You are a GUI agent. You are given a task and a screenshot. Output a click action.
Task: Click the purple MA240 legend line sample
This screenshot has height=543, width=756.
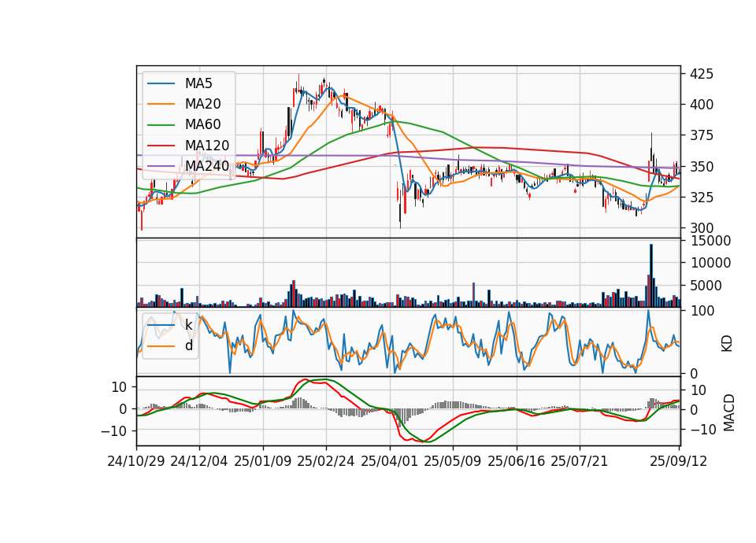pos(161,166)
